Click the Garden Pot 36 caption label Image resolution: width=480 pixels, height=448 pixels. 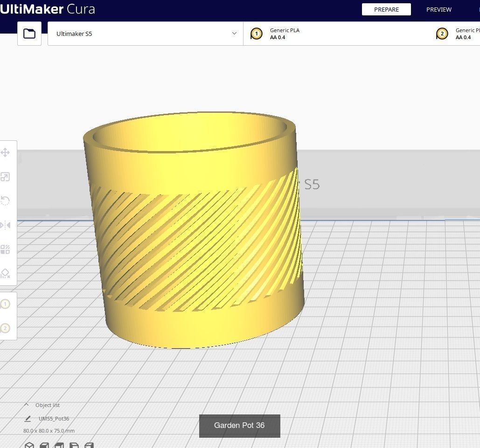point(239,426)
